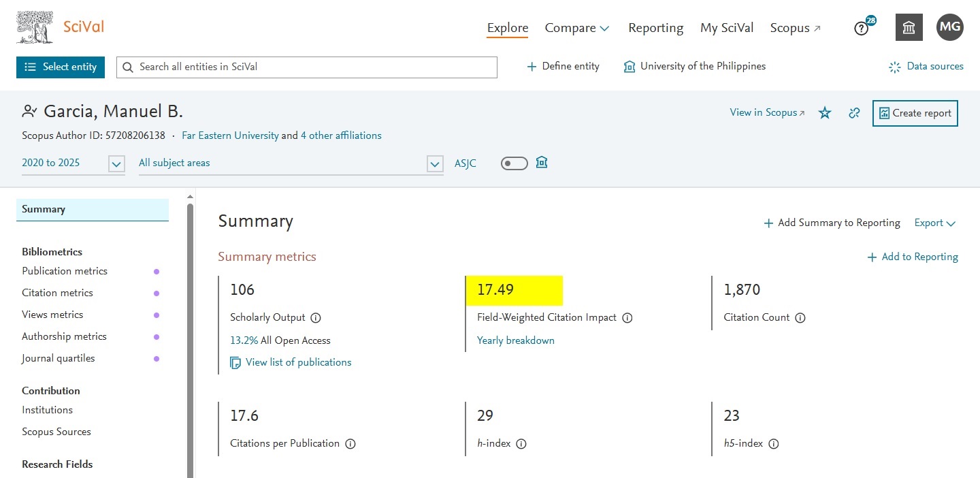Switch to the Reporting menu item

pyautogui.click(x=655, y=28)
